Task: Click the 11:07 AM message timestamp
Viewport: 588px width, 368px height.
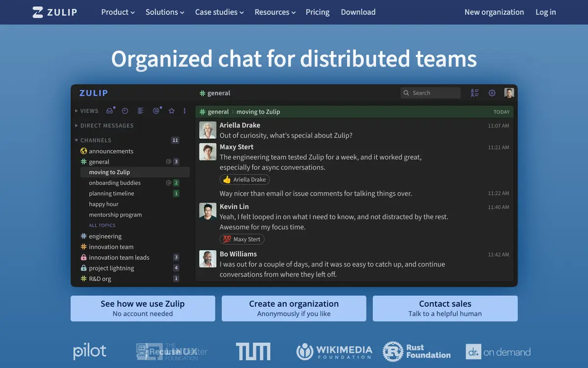Action: [x=498, y=126]
